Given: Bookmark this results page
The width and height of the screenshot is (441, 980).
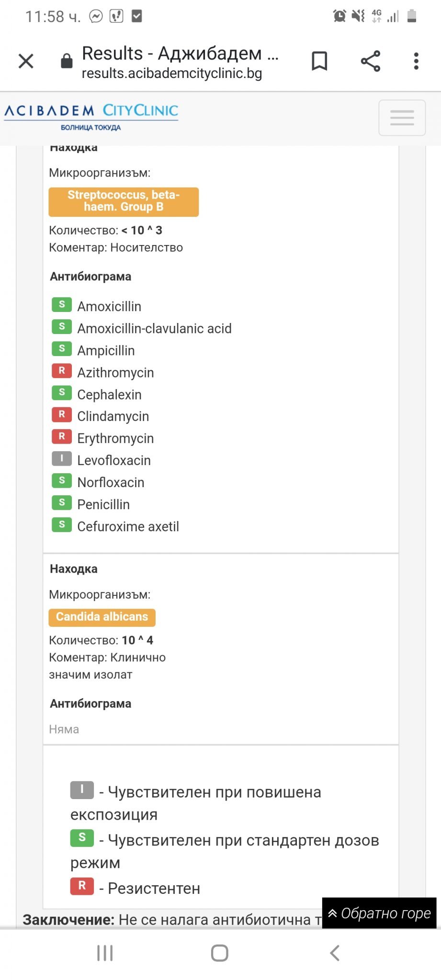Looking at the screenshot, I should pos(319,61).
